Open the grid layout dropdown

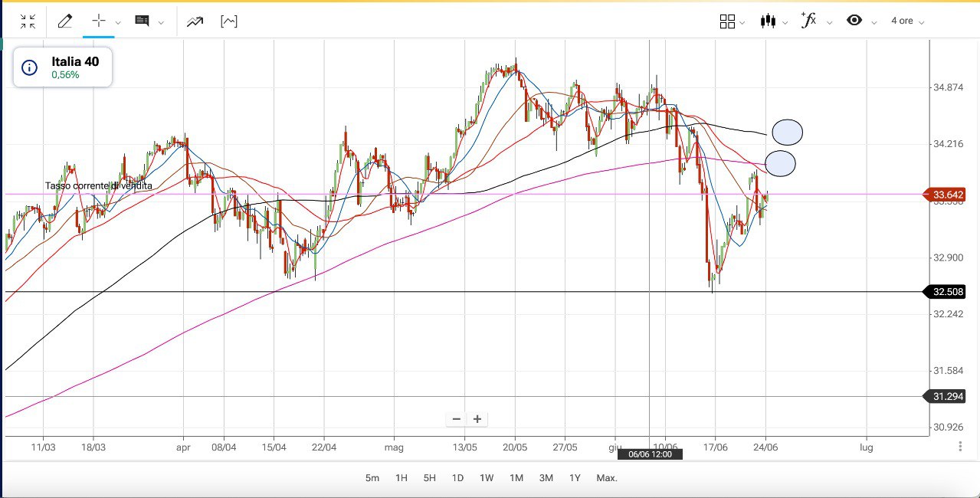(x=728, y=21)
